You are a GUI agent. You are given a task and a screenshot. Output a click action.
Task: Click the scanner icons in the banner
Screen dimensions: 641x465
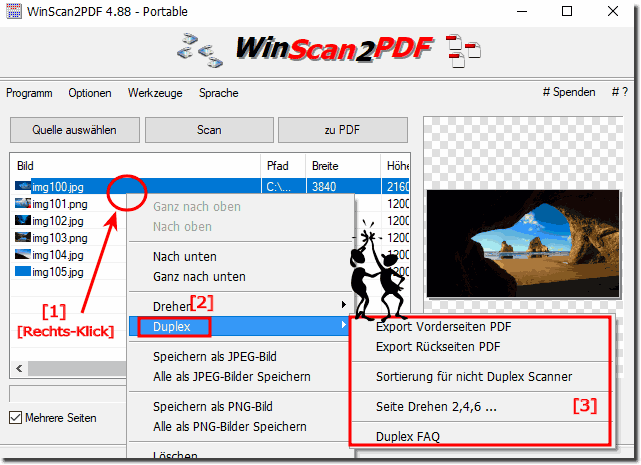[x=200, y=51]
